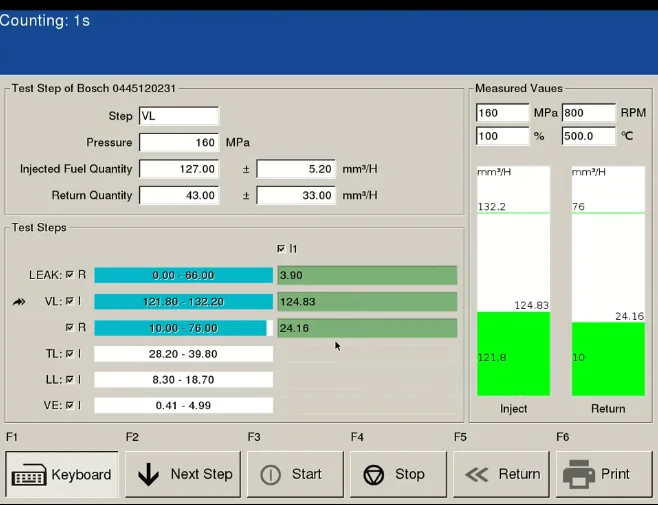Edit the Pressure field showing 160
Viewport: 658px width, 505px height.
[179, 142]
